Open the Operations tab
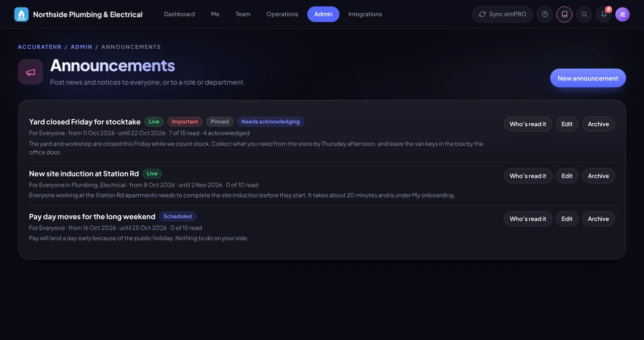Viewport: 644px width, 340px height. coord(282,14)
